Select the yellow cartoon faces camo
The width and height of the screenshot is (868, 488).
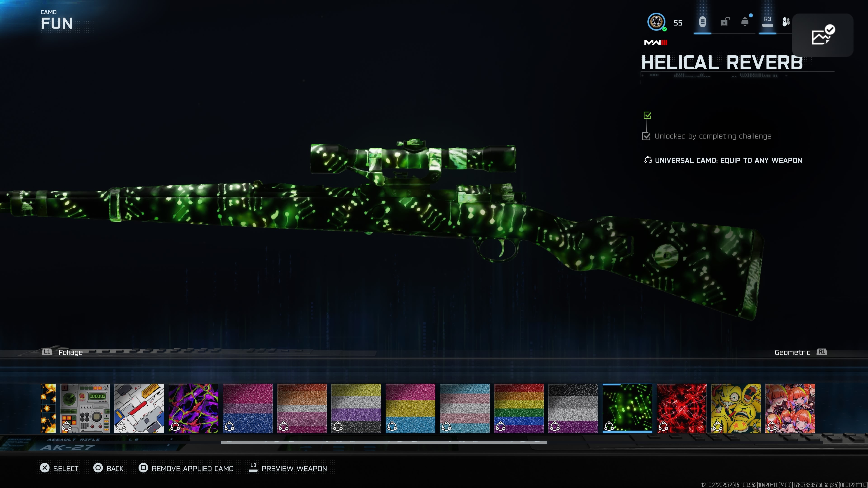click(736, 408)
